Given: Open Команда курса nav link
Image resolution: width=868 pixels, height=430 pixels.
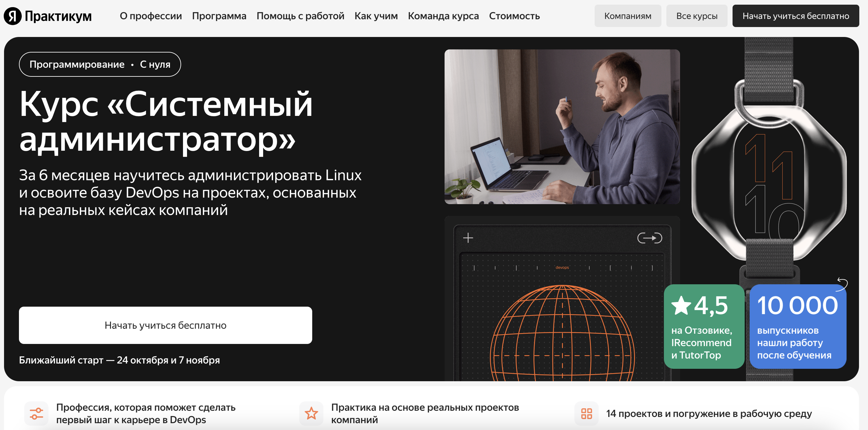Looking at the screenshot, I should [x=443, y=16].
